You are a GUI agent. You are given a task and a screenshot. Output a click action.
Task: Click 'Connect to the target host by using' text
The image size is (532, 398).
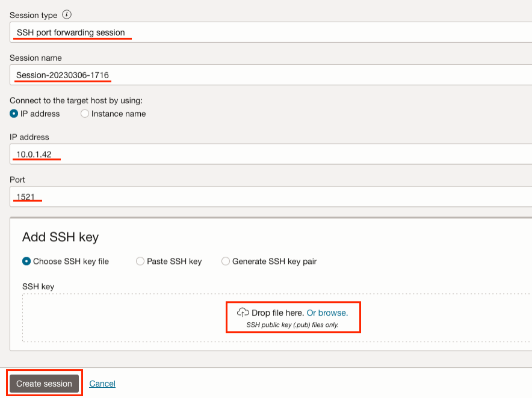click(x=76, y=100)
